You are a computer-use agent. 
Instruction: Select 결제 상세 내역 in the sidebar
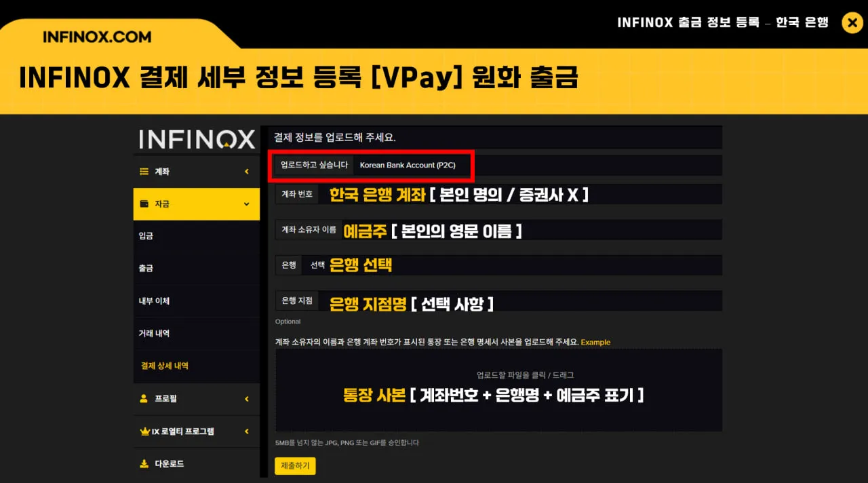point(197,366)
